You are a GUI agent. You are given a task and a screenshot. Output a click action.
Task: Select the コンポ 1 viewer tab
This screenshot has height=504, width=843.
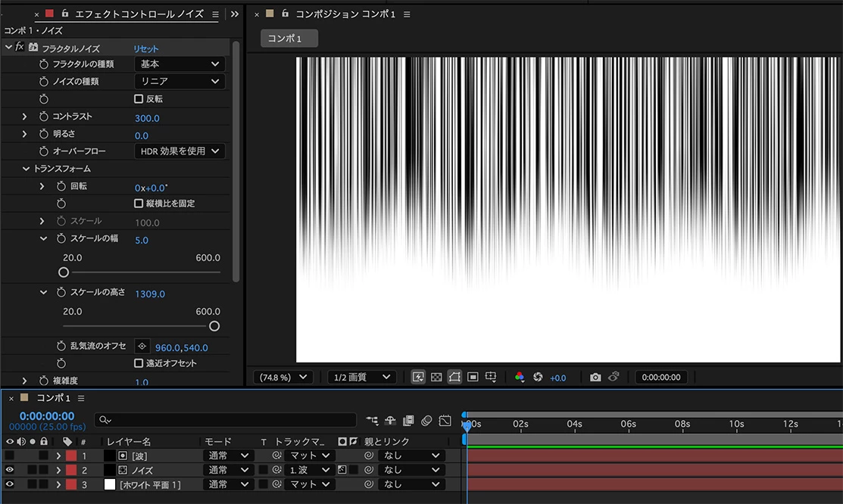pos(289,39)
